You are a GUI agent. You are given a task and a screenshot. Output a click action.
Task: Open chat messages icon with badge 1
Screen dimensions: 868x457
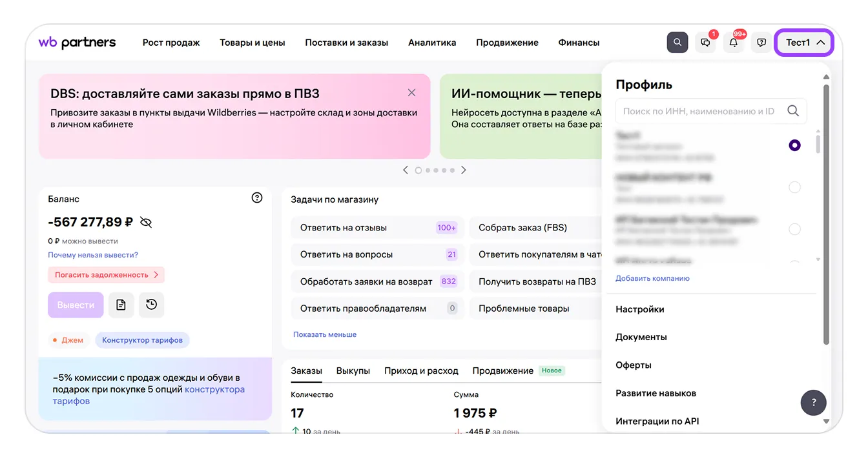tap(705, 43)
